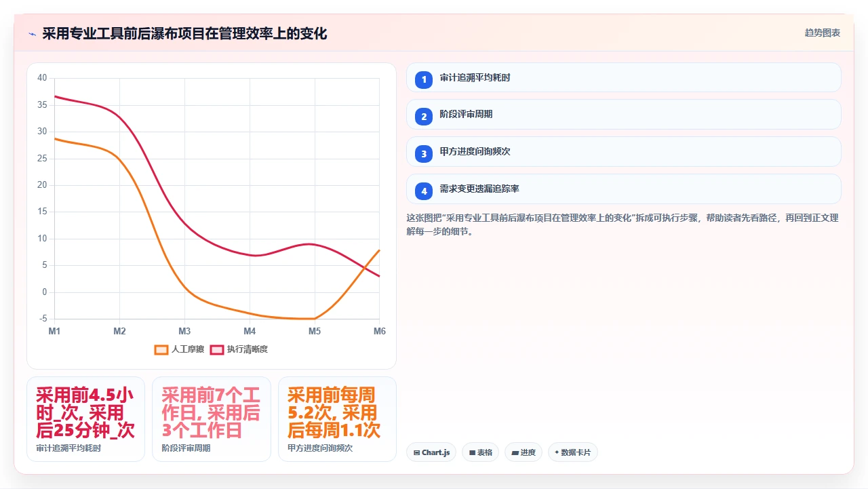Click the 数据卡片 tag
The height and width of the screenshot is (489, 868).
(572, 452)
